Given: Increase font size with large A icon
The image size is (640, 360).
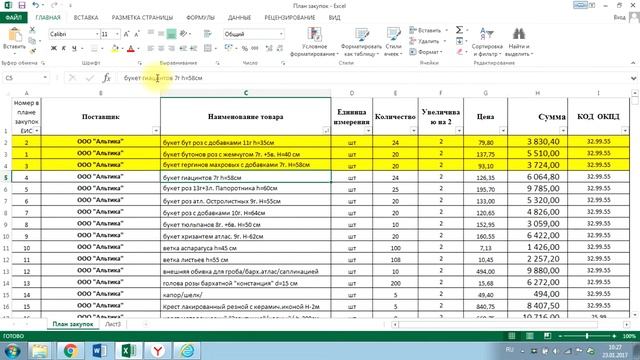Looking at the screenshot, I should click(127, 34).
